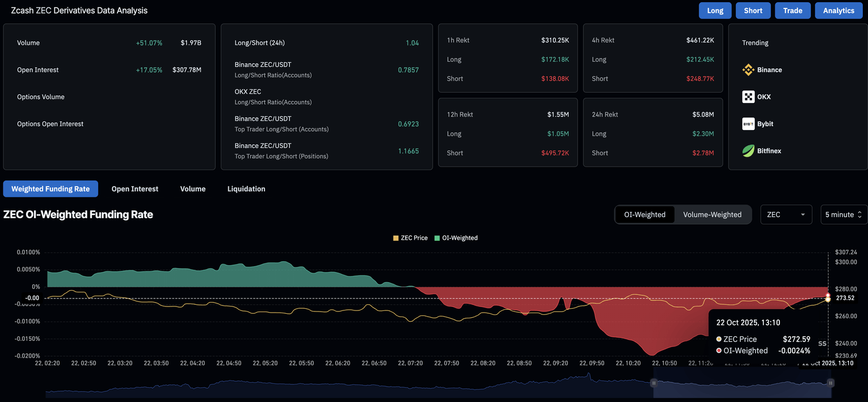
Task: Open the 5 minute interval selector
Action: tap(844, 215)
